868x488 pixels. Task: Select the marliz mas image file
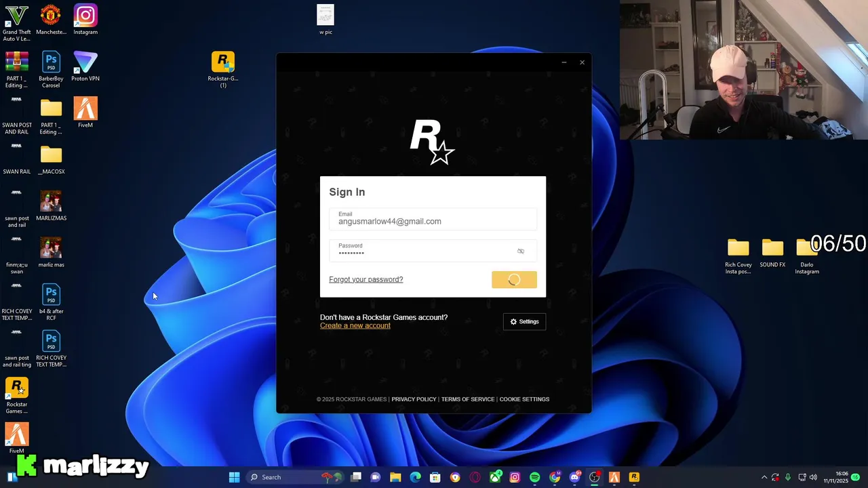click(51, 252)
